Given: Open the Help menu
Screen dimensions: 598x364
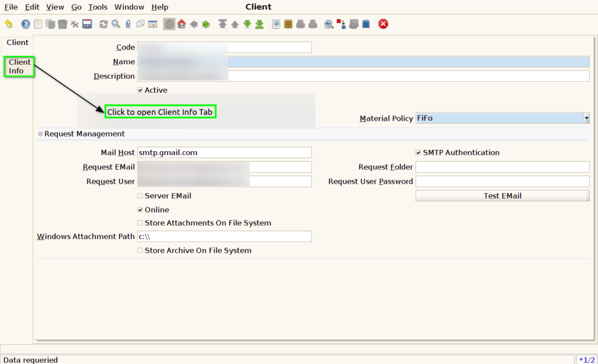Looking at the screenshot, I should pos(159,7).
